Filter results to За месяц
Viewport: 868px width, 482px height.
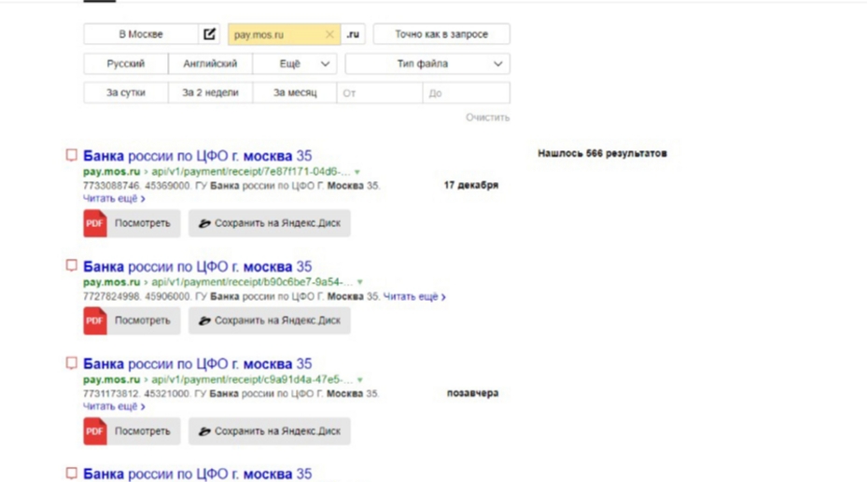pos(295,93)
